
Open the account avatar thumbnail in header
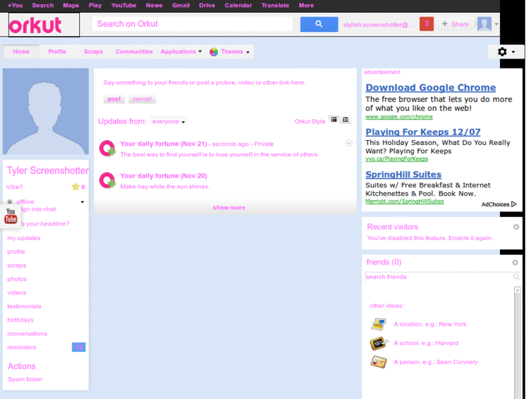[484, 24]
